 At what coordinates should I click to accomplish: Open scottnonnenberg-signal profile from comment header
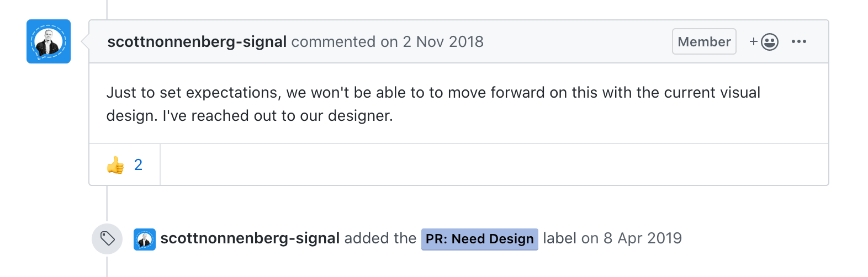pyautogui.click(x=197, y=42)
